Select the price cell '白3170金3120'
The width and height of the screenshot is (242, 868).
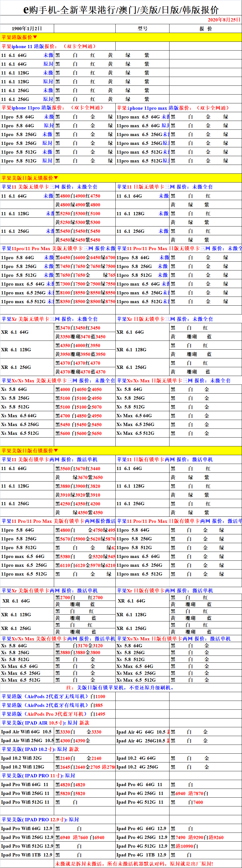pos(85,646)
